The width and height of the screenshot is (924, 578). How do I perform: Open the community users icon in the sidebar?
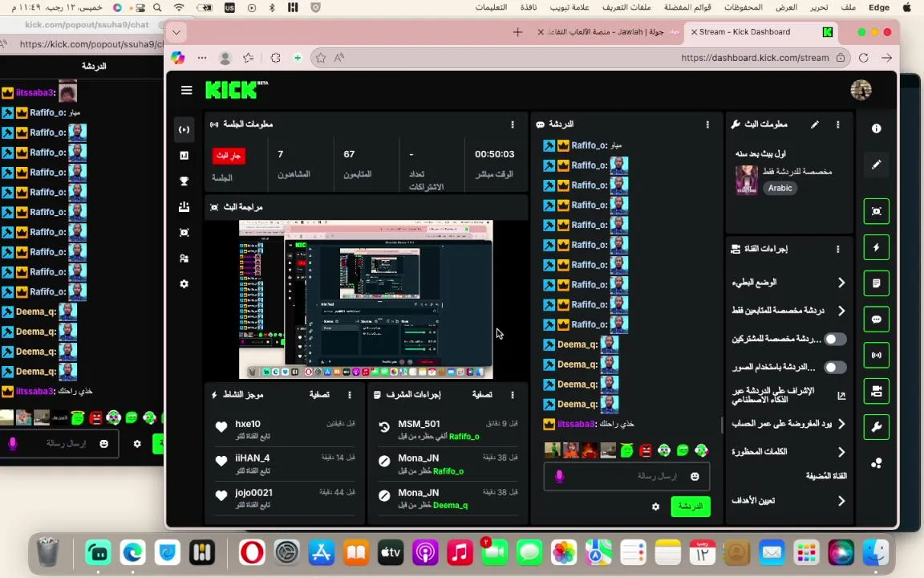(x=184, y=258)
